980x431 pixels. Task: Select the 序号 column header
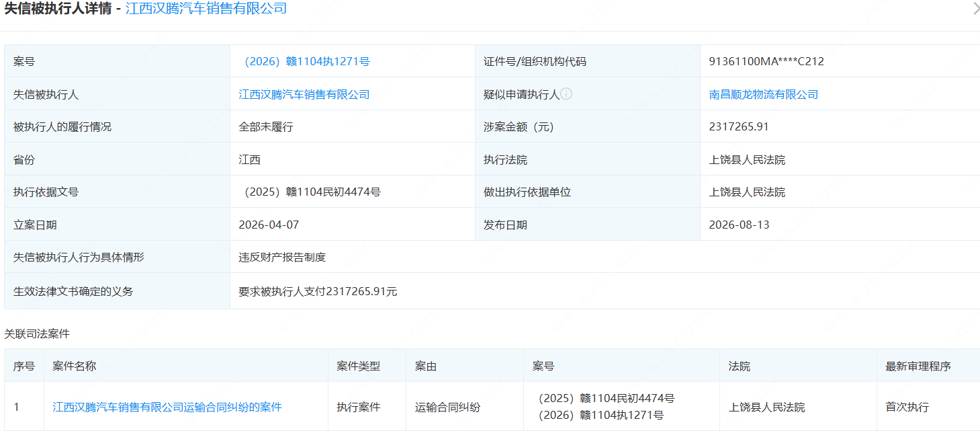coord(24,366)
